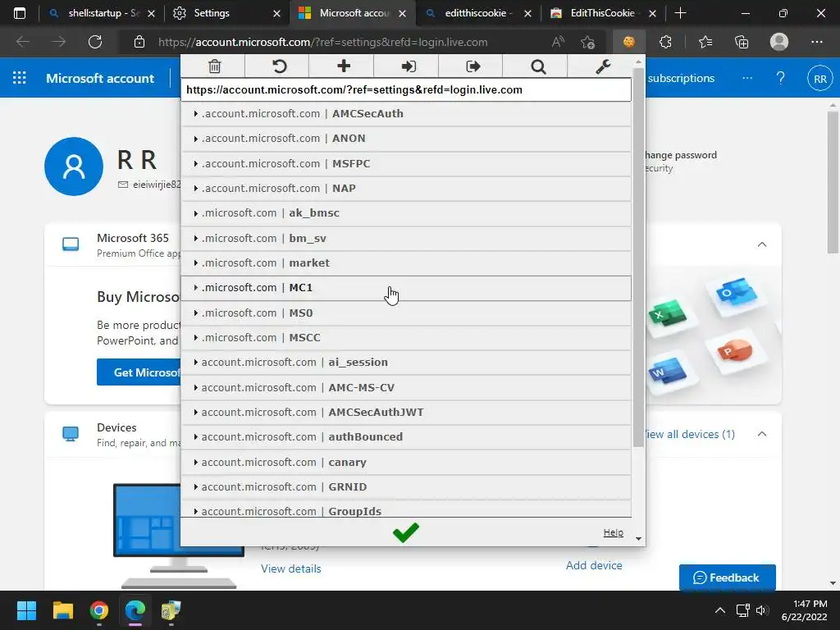
Task: Submit cookie changes with the green checkmark
Action: pos(405,532)
